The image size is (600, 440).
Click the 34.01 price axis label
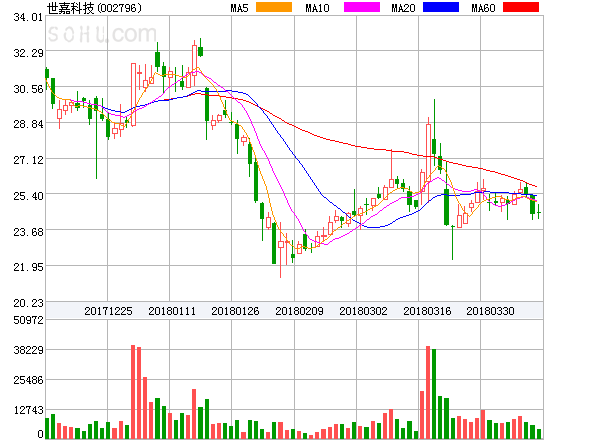click(28, 17)
